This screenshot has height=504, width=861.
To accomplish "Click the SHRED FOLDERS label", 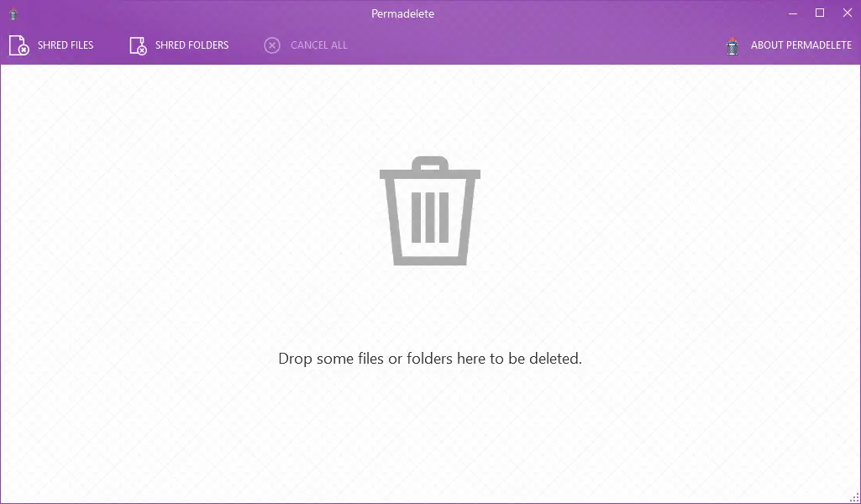I will click(192, 45).
